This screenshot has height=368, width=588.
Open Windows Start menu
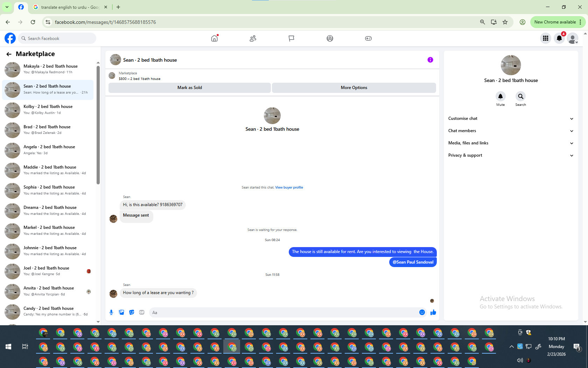click(x=8, y=347)
